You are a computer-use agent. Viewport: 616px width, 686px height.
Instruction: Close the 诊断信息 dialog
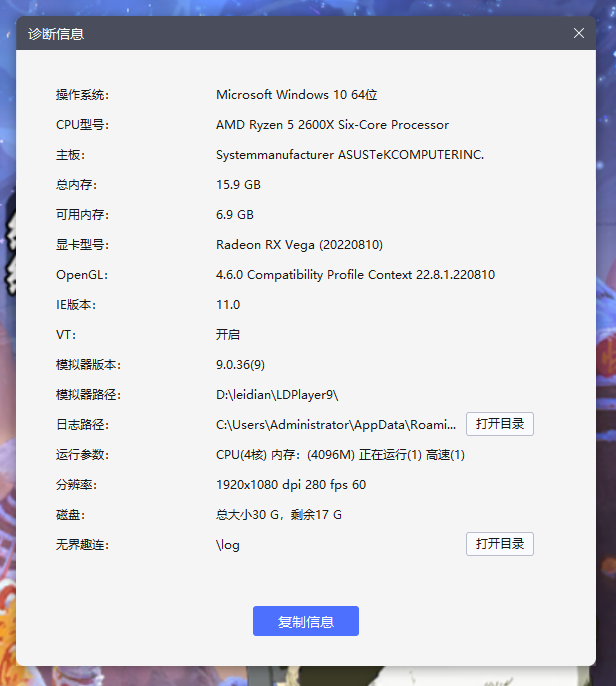(579, 33)
